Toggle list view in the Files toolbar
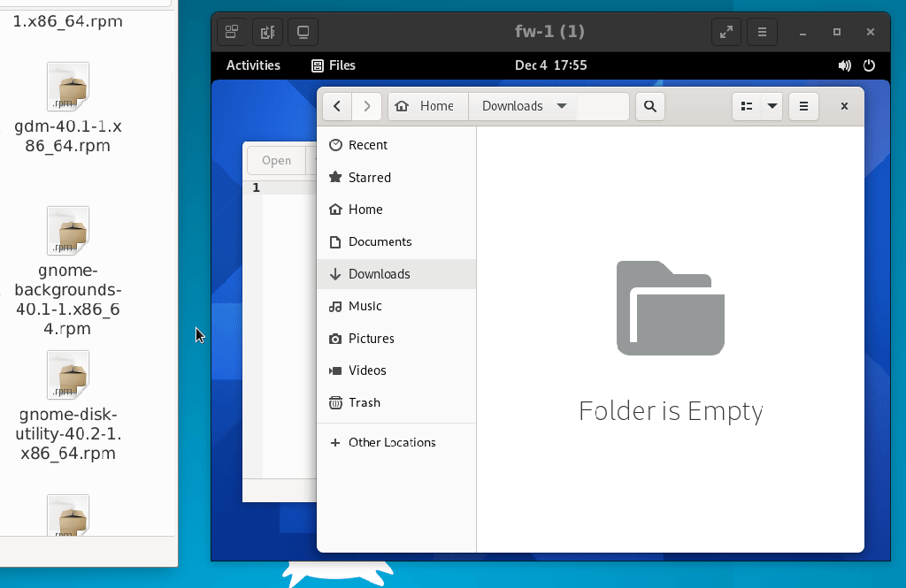Image resolution: width=906 pixels, height=588 pixels. (x=747, y=106)
